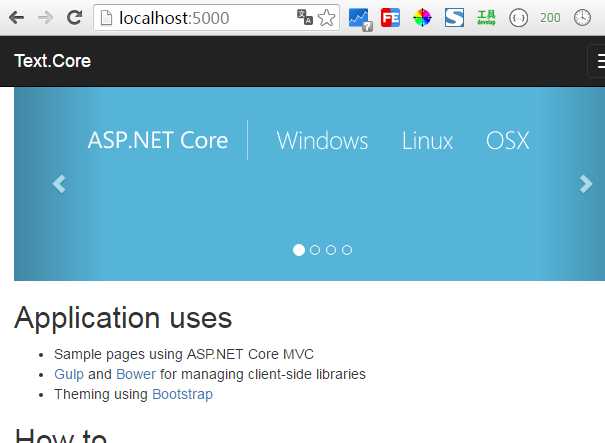This screenshot has width=605, height=443.
Task: Select the first carousel indicator dot
Action: click(299, 250)
